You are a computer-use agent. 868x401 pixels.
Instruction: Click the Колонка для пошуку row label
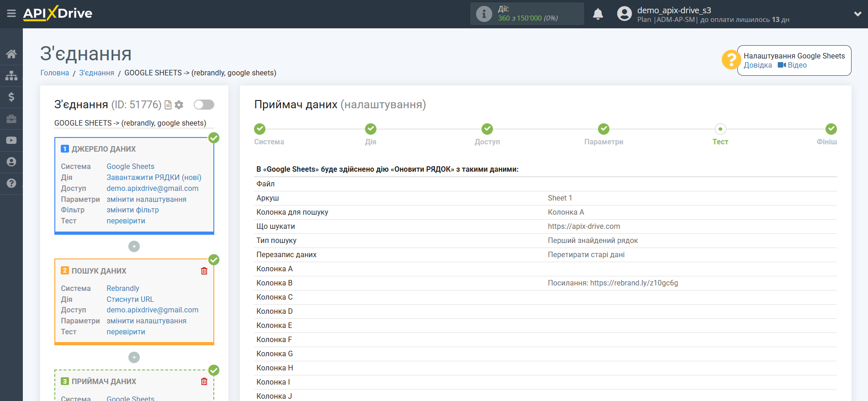[x=292, y=212]
